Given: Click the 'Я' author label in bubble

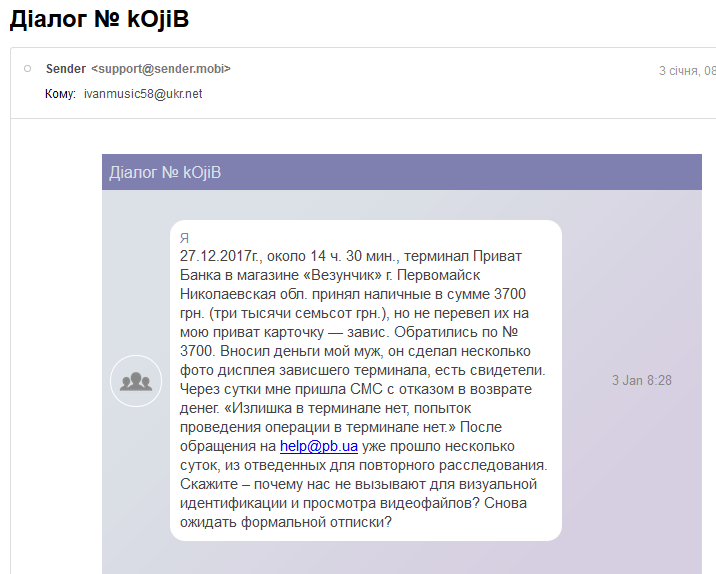Looking at the screenshot, I should point(184,239).
